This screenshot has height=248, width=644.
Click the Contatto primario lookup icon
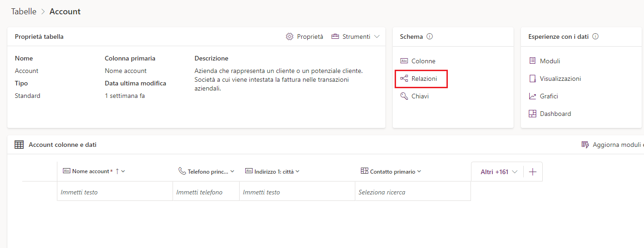(364, 171)
